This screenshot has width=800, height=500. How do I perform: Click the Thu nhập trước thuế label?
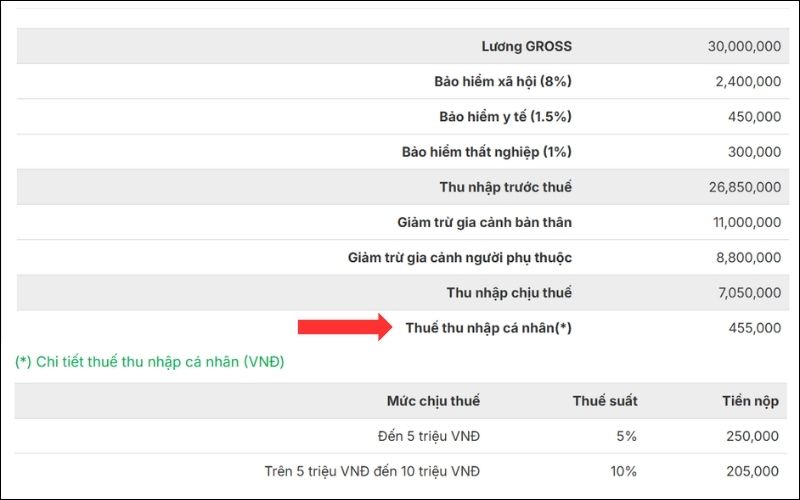(505, 187)
